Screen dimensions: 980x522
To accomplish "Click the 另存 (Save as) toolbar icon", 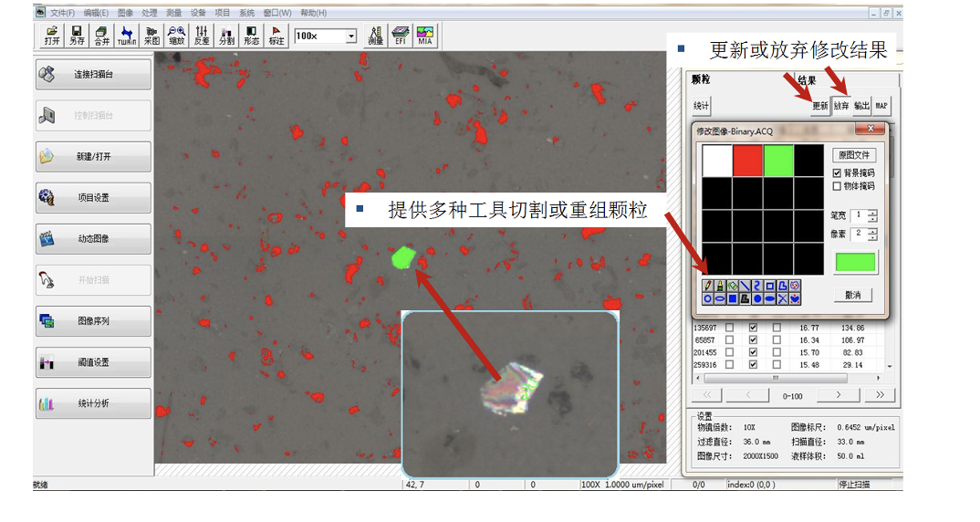I will click(x=77, y=36).
